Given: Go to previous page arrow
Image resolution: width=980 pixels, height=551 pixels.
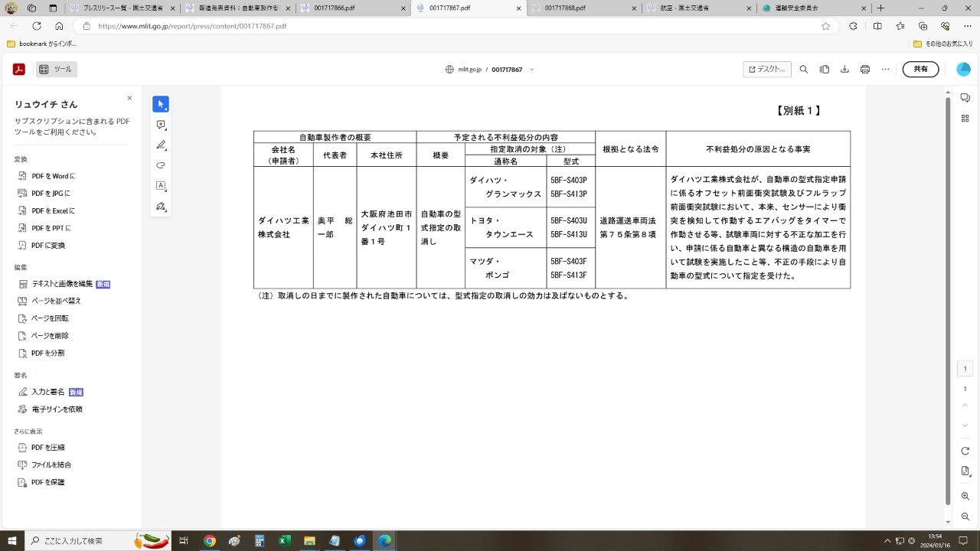Looking at the screenshot, I should point(965,407).
